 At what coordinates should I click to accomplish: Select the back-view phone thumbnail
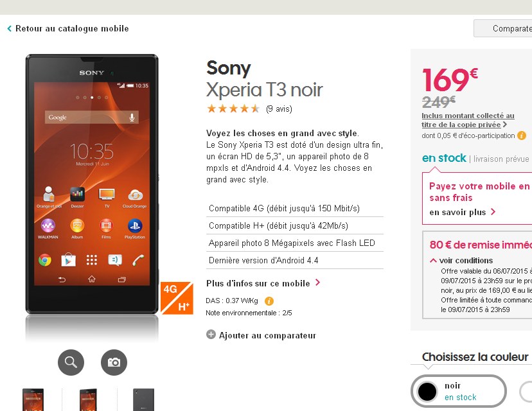tap(143, 400)
